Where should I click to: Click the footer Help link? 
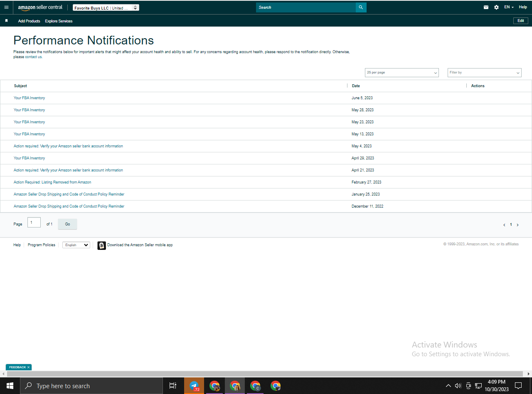(17, 245)
